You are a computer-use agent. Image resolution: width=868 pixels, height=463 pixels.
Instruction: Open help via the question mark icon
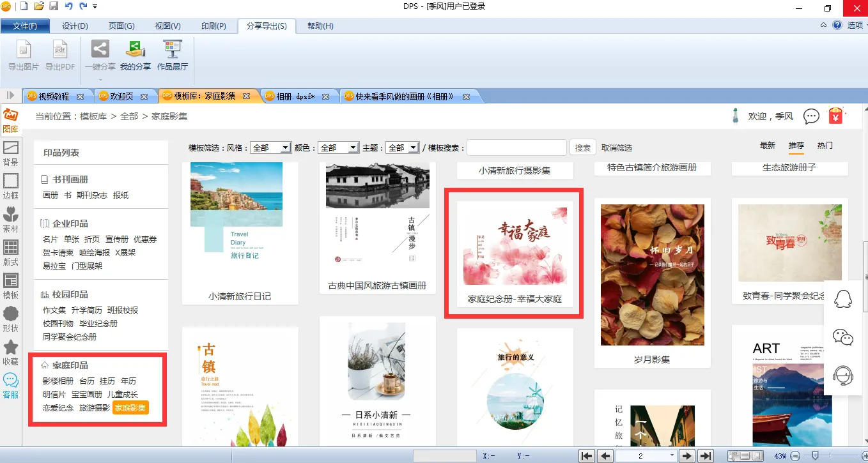click(x=837, y=25)
